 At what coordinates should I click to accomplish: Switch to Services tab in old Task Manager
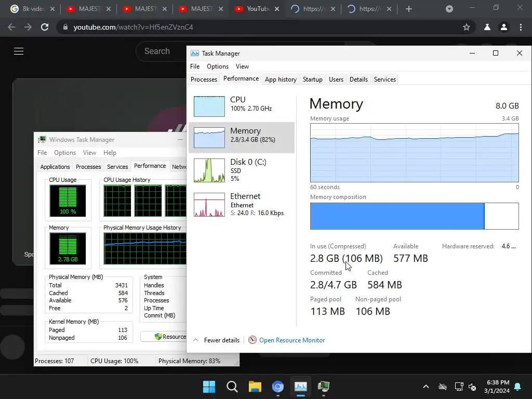tap(117, 167)
